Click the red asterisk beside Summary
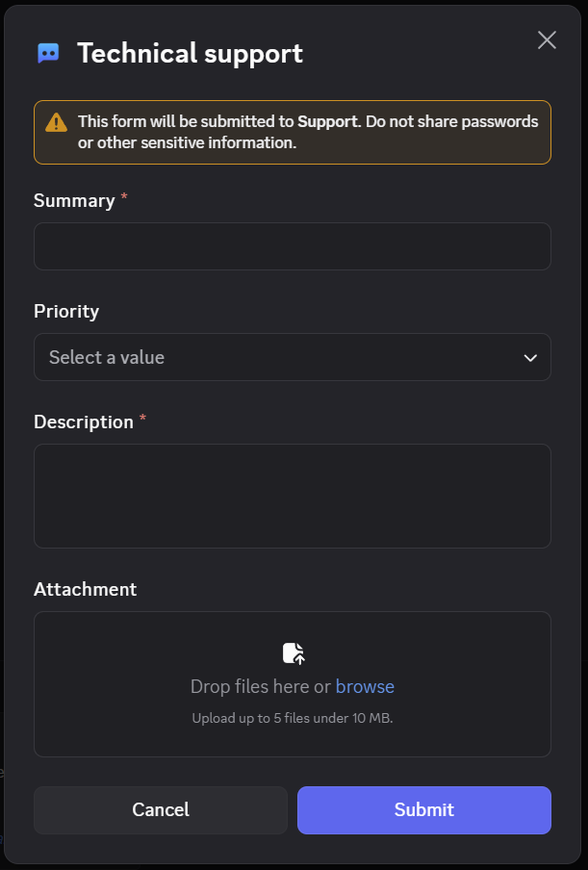Image resolution: width=588 pixels, height=870 pixels. click(123, 198)
